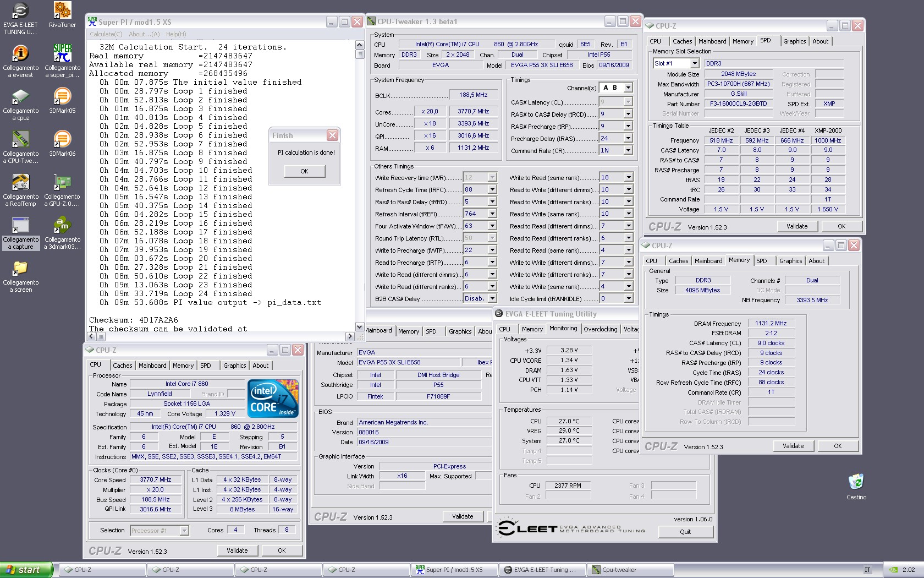This screenshot has height=578, width=924.
Task: Expand the Precharge Delay (tRAS) dropdown
Action: tap(628, 138)
